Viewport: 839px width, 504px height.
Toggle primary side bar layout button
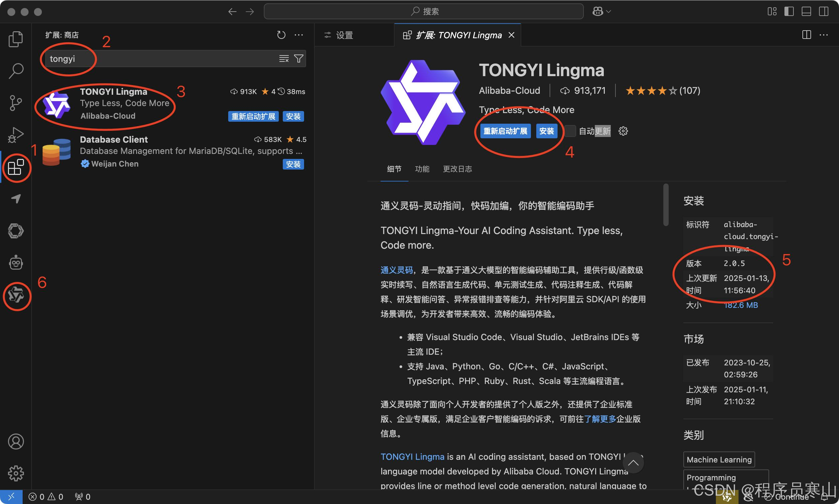(x=789, y=12)
